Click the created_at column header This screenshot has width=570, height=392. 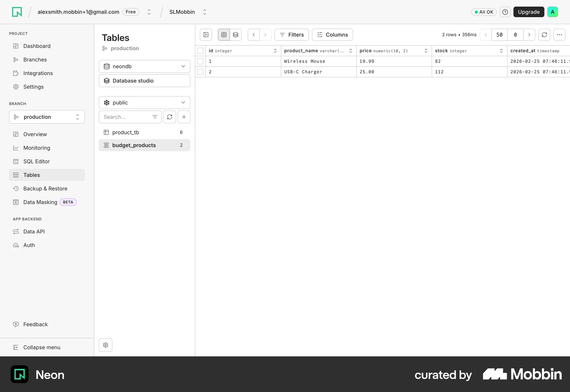point(539,51)
